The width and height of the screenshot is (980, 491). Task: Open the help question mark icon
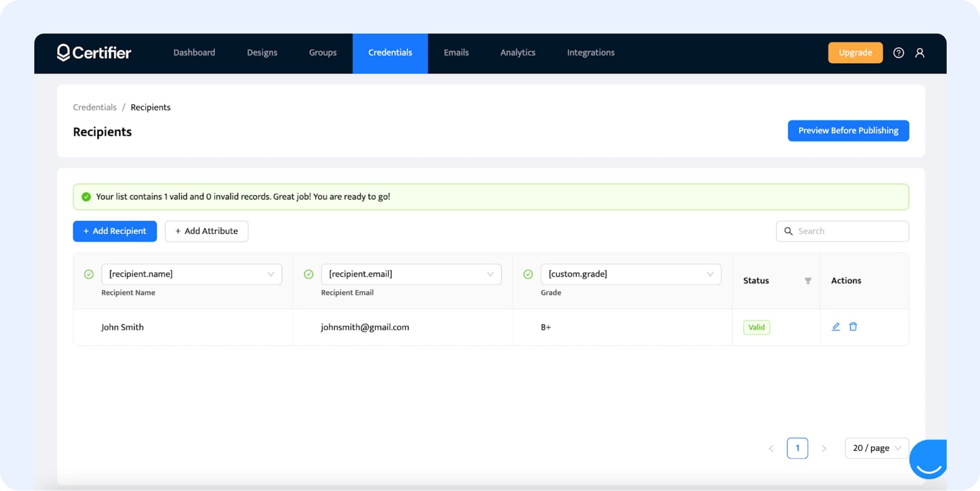click(898, 53)
